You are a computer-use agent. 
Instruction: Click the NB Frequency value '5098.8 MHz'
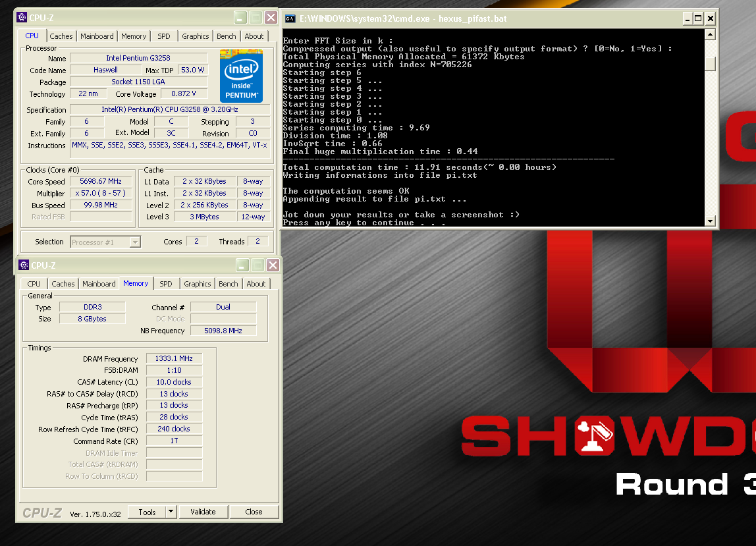[223, 331]
